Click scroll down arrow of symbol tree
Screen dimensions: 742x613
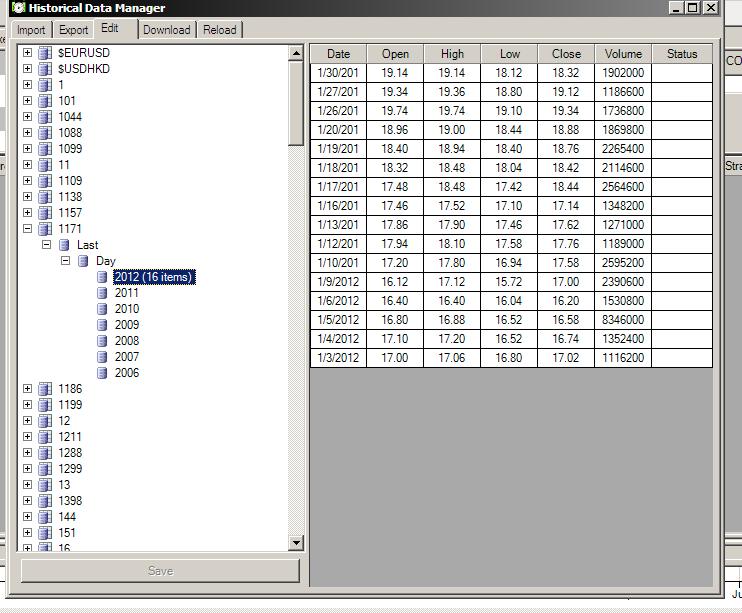click(x=296, y=542)
